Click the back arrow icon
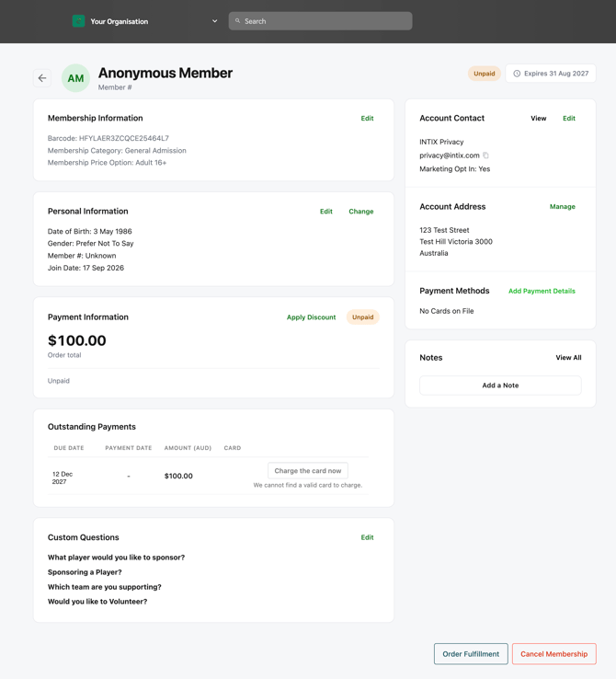 pyautogui.click(x=42, y=78)
